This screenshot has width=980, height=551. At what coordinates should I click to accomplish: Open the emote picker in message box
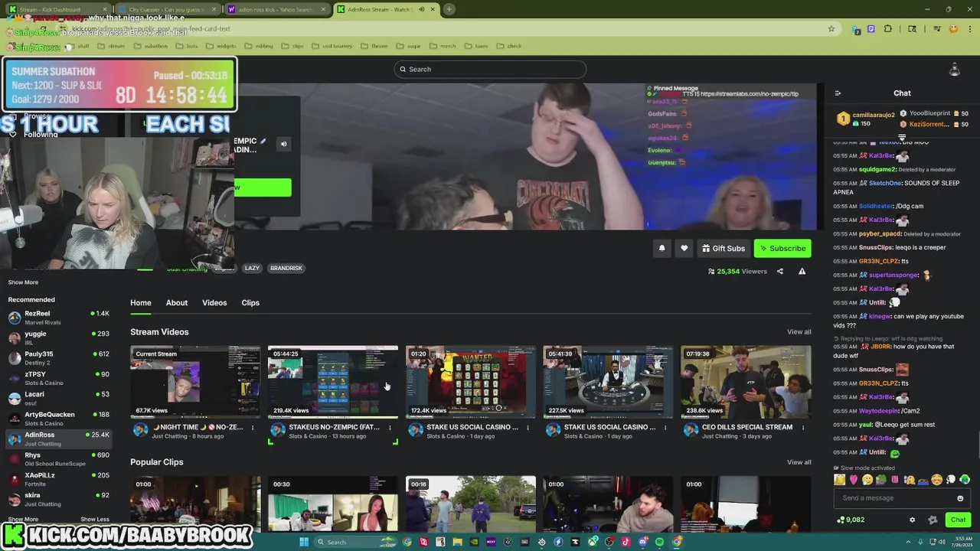coord(960,498)
